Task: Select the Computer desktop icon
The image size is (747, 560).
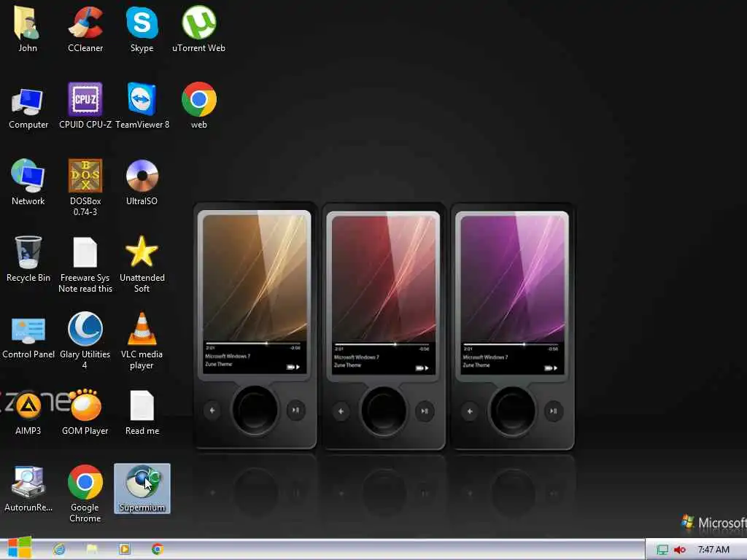Action: pos(28,107)
